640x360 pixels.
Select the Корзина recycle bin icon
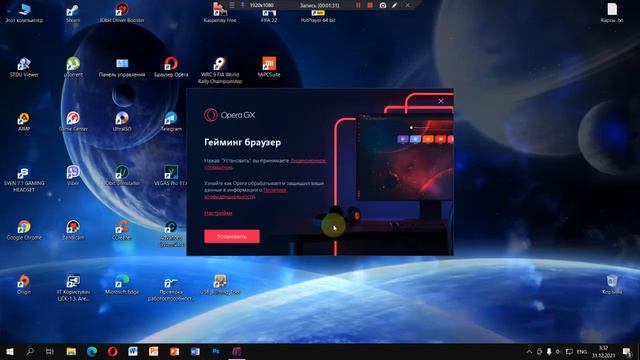coord(612,285)
